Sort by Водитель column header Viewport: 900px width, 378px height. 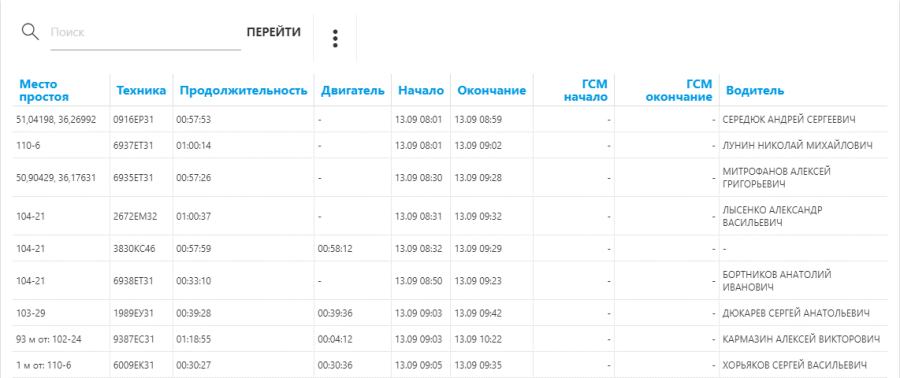click(x=755, y=91)
